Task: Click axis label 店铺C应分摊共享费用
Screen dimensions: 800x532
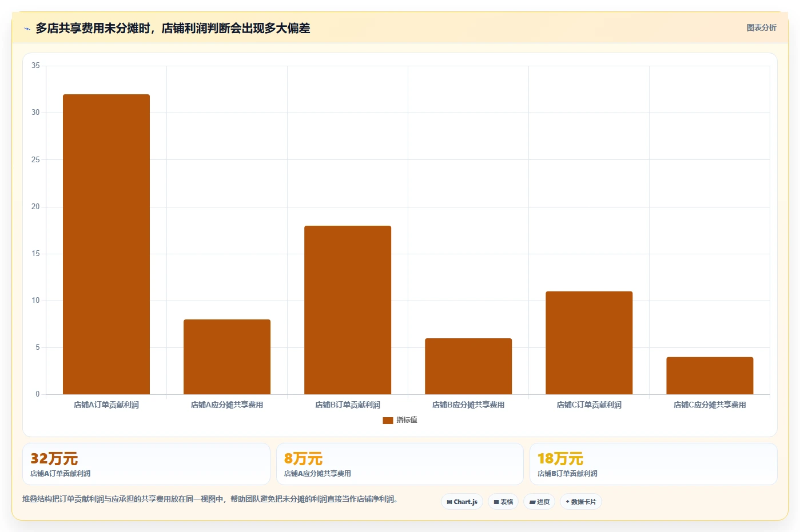Action: tap(710, 405)
